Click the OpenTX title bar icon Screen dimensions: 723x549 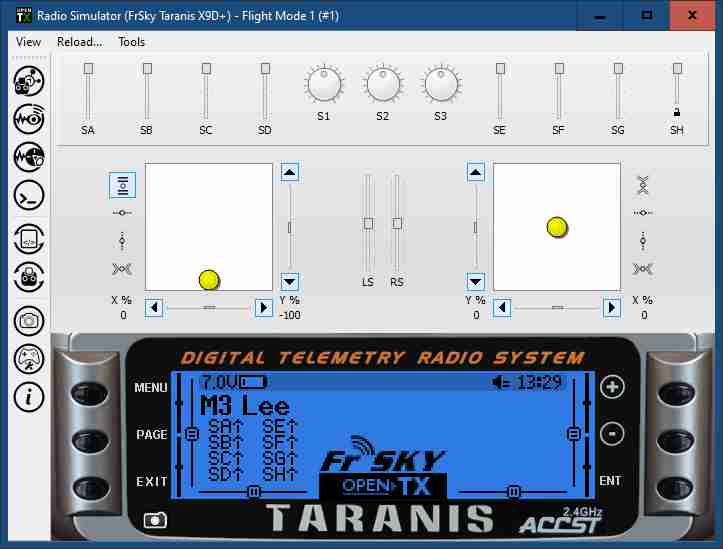click(24, 15)
